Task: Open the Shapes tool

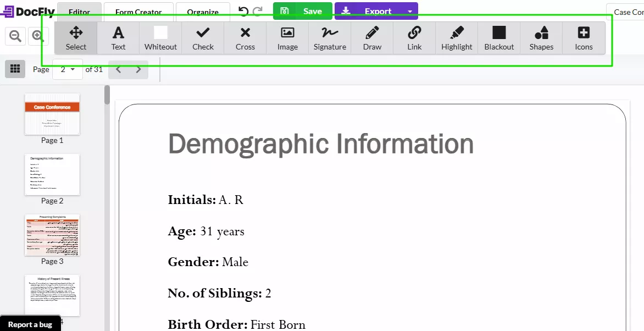Action: (x=541, y=38)
